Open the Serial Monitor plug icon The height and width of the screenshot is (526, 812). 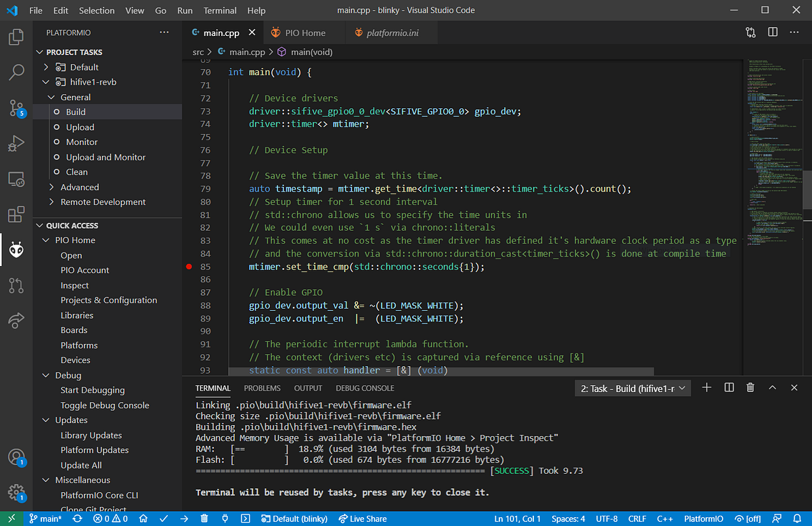point(225,519)
